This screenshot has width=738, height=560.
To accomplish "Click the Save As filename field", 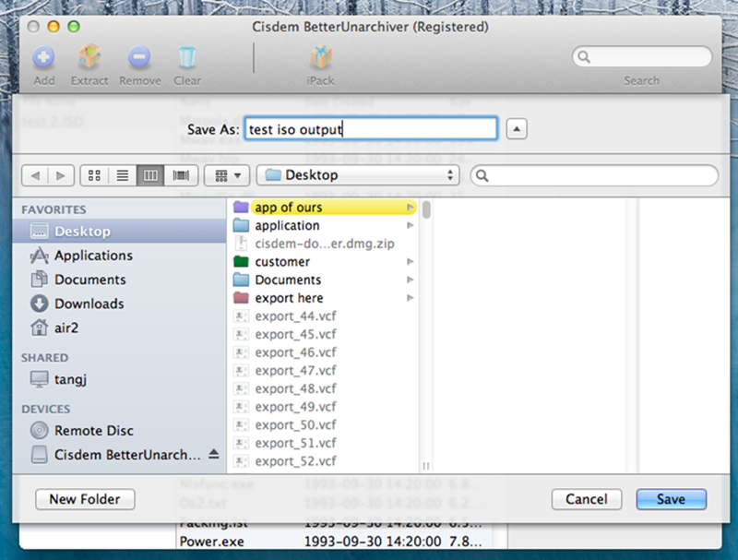I will click(371, 128).
